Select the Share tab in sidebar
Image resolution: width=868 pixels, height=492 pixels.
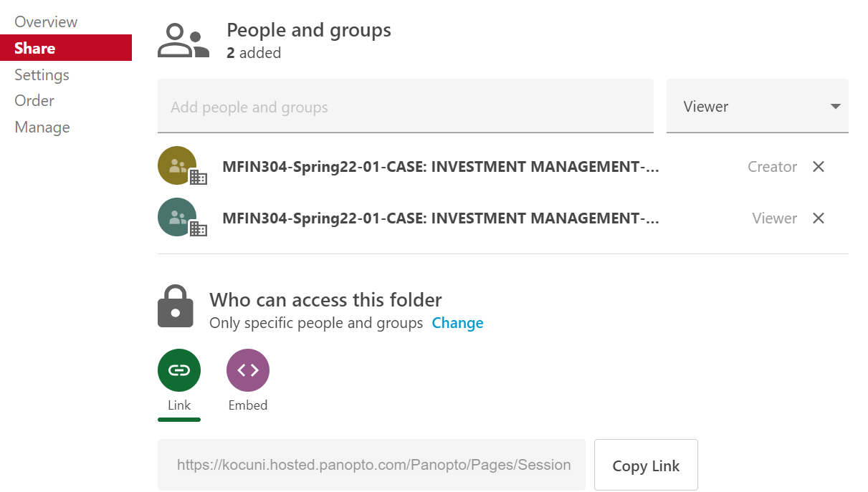(34, 48)
